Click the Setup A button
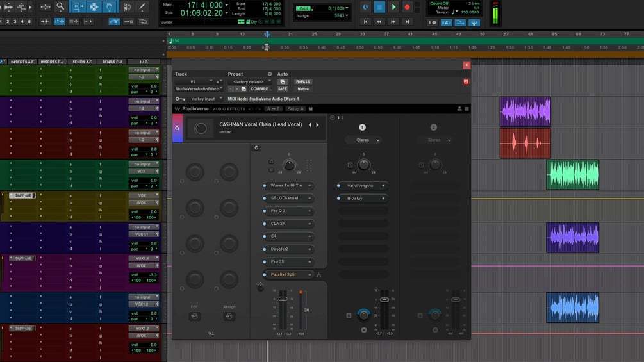Image resolution: width=644 pixels, height=362 pixels. pyautogui.click(x=295, y=109)
